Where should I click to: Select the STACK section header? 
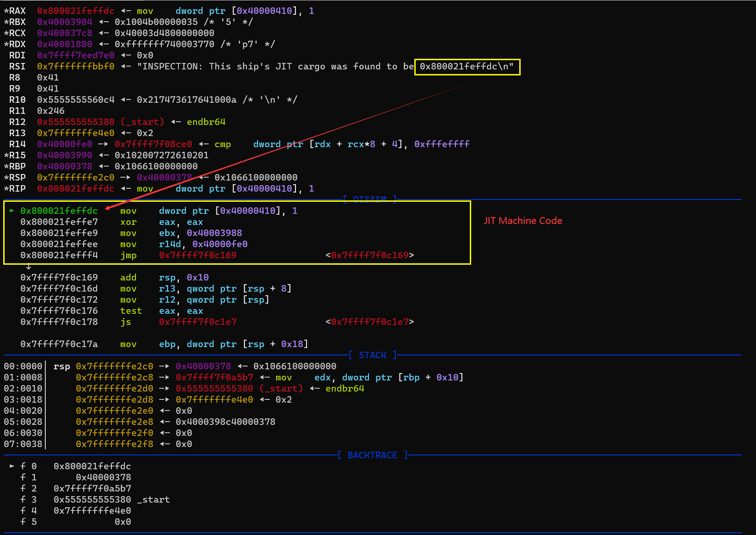pos(372,355)
